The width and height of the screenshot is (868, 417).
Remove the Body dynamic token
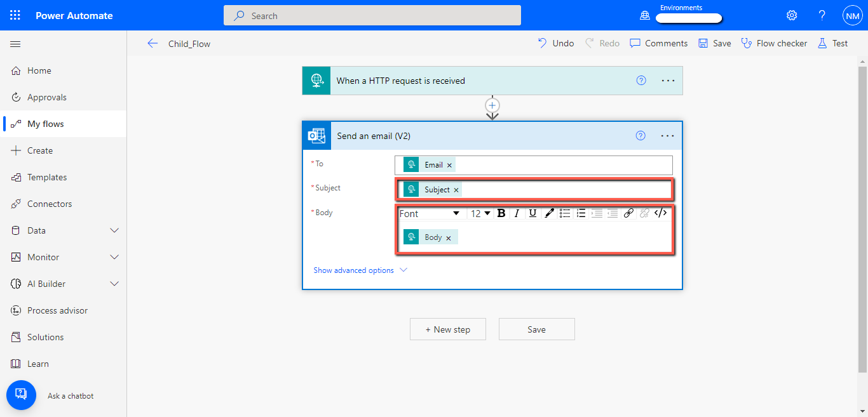click(x=449, y=238)
